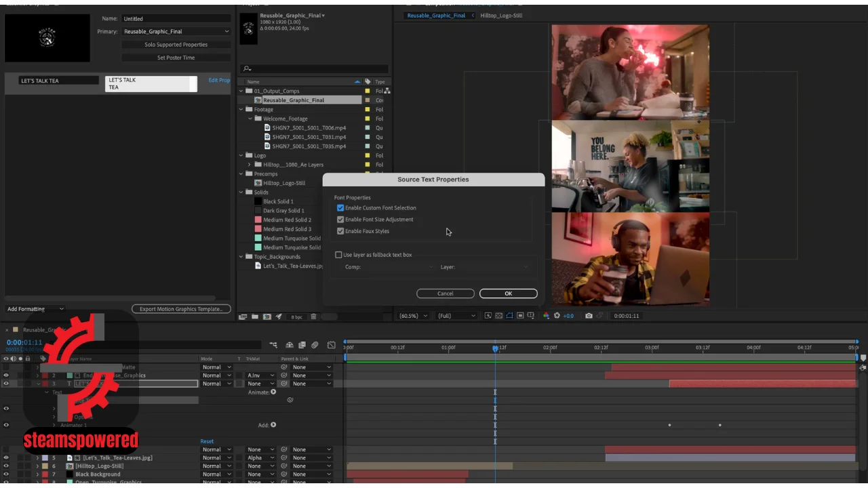Show channel and color management settings icon

[546, 316]
